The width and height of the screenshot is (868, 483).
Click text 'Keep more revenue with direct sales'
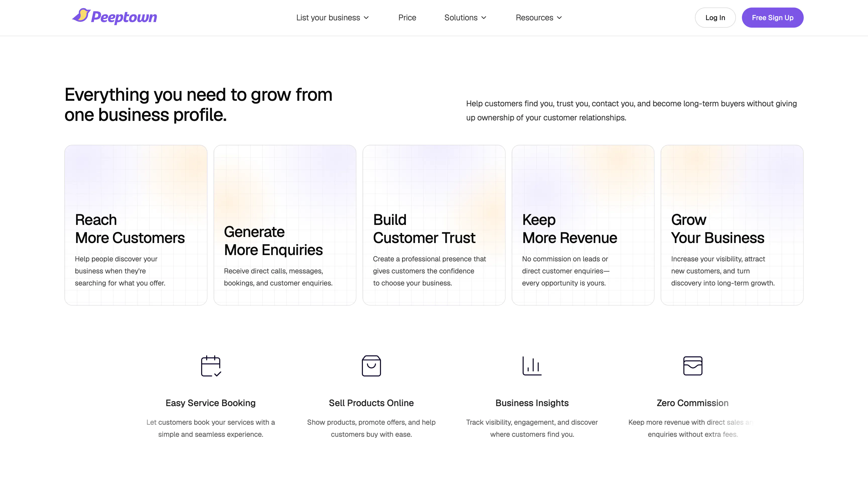[x=691, y=428]
